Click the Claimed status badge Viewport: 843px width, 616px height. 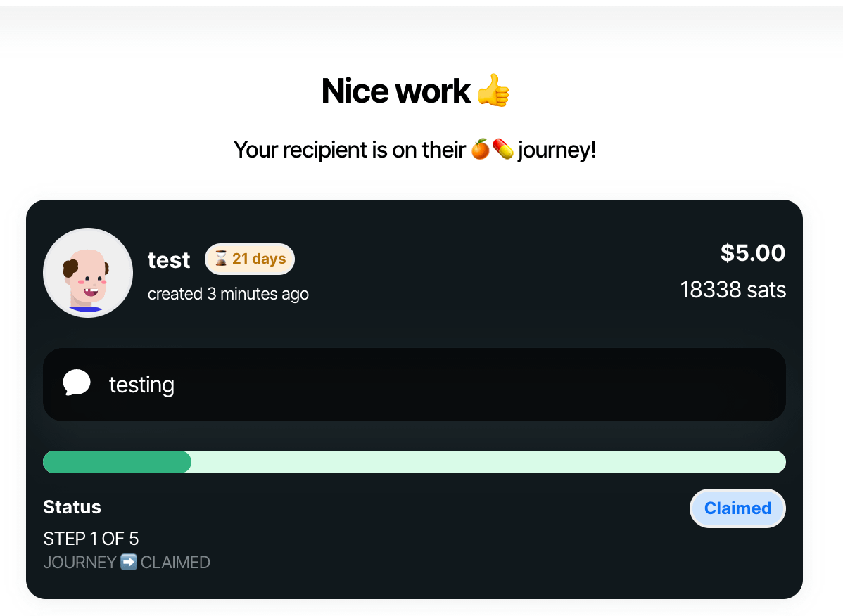click(737, 508)
